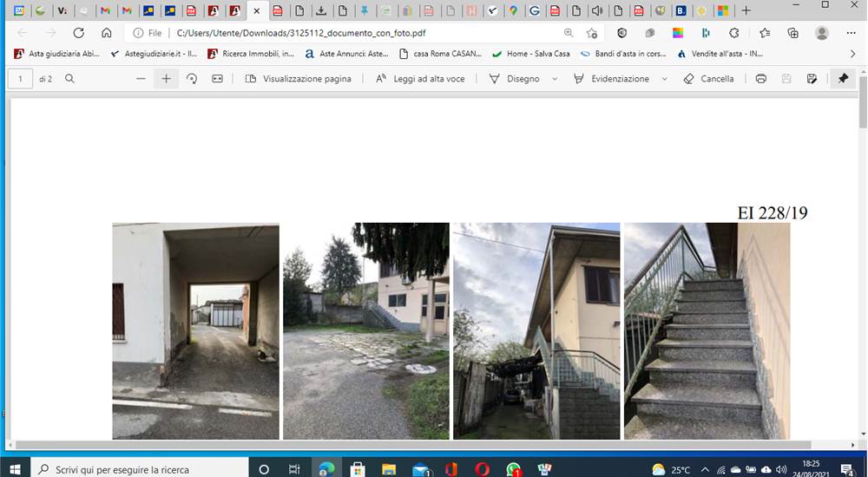Switch to the Booking.com tab
868x477 pixels.
pyautogui.click(x=681, y=10)
